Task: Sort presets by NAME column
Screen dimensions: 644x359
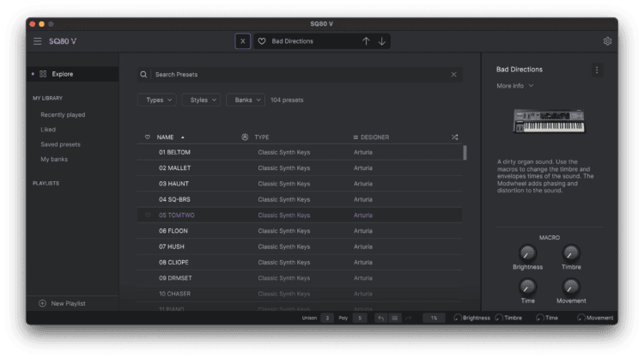Action: tap(165, 137)
